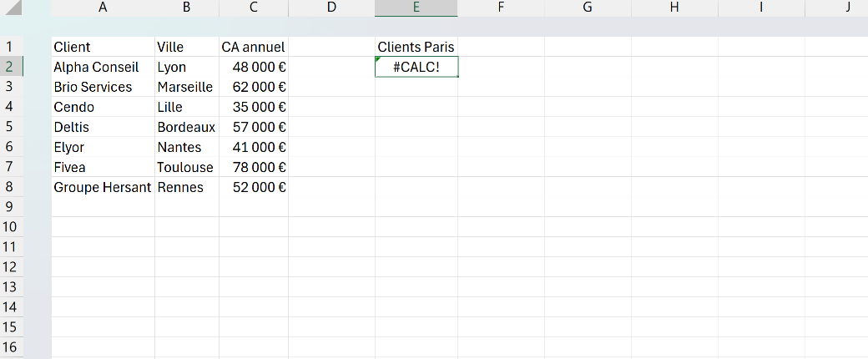The width and height of the screenshot is (868, 359).
Task: Select the 'CA annuel' header cell
Action: (x=254, y=47)
